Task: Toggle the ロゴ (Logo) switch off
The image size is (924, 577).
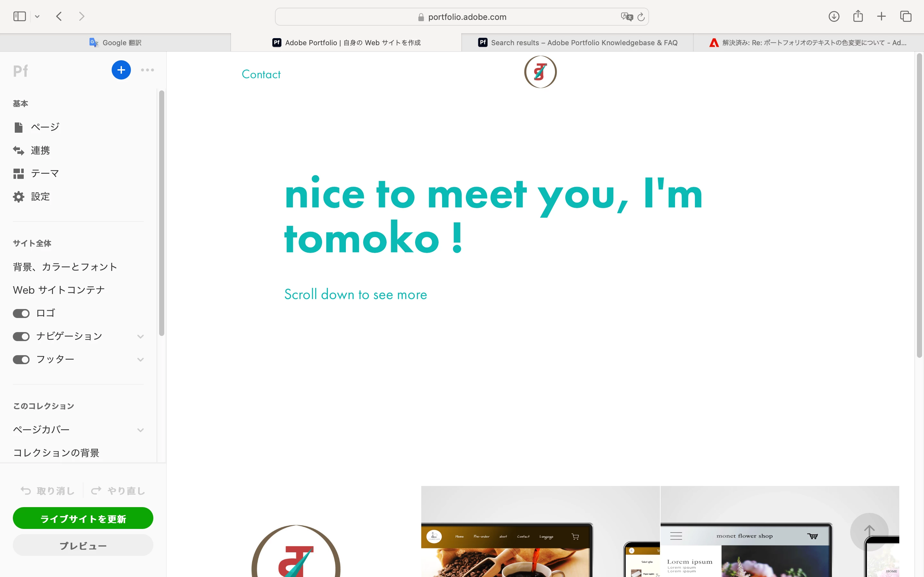Action: (21, 313)
